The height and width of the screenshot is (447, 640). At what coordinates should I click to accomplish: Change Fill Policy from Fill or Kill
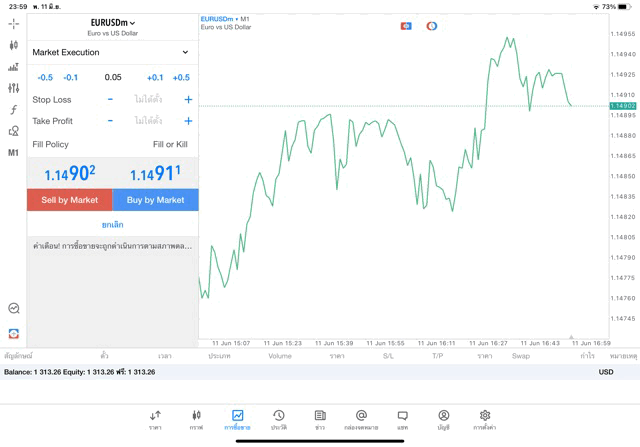pyautogui.click(x=169, y=144)
